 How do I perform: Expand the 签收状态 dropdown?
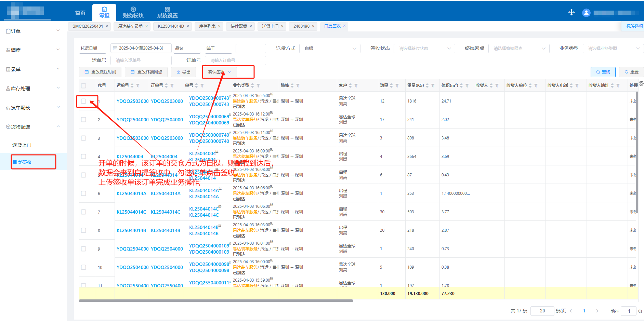[424, 49]
